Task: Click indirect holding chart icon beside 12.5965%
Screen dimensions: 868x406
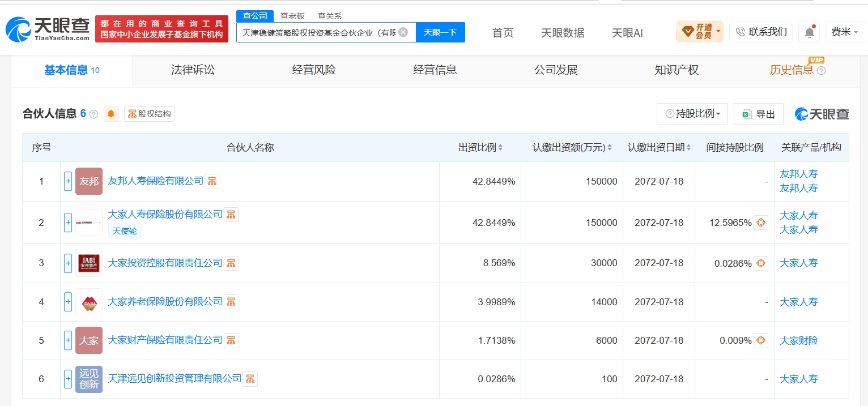Action: (761, 223)
